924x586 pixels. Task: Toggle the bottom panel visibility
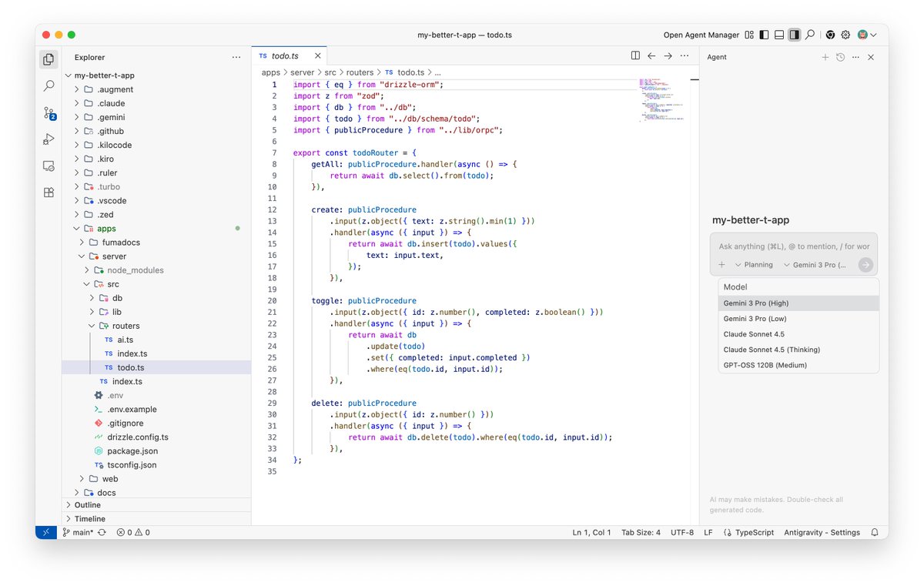pyautogui.click(x=779, y=35)
